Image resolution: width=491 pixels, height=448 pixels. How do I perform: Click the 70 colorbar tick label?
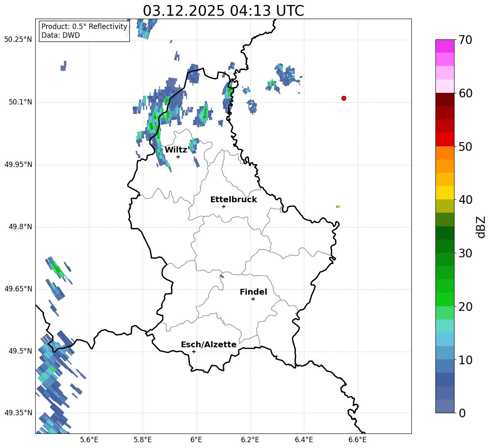465,40
